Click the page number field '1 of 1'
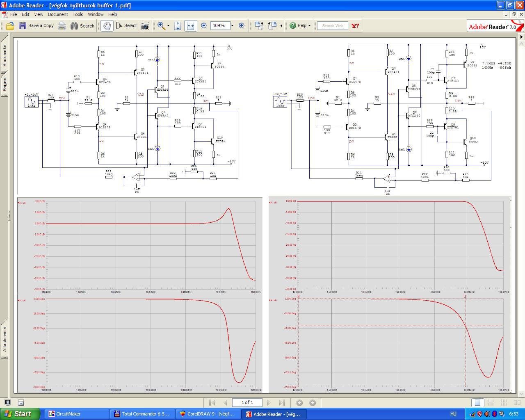 (x=247, y=402)
